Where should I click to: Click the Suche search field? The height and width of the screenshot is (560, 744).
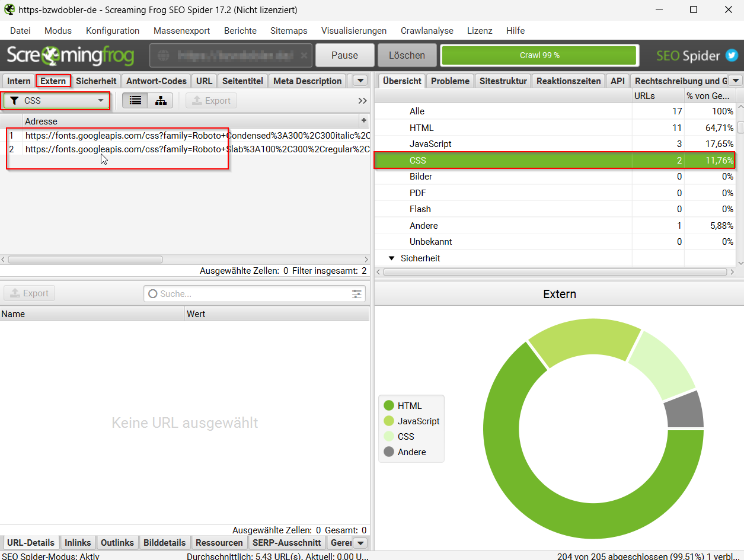pyautogui.click(x=255, y=293)
